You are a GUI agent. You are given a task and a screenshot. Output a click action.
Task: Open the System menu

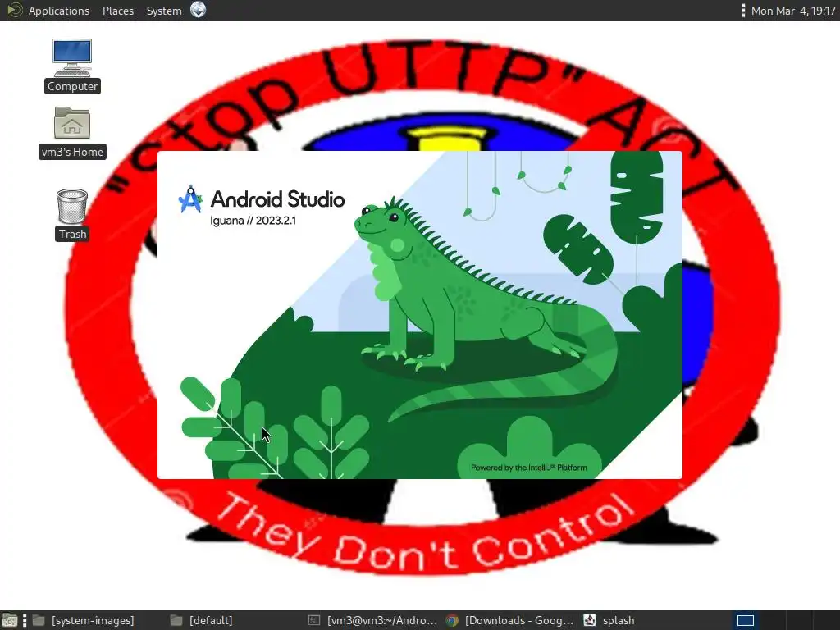(164, 11)
